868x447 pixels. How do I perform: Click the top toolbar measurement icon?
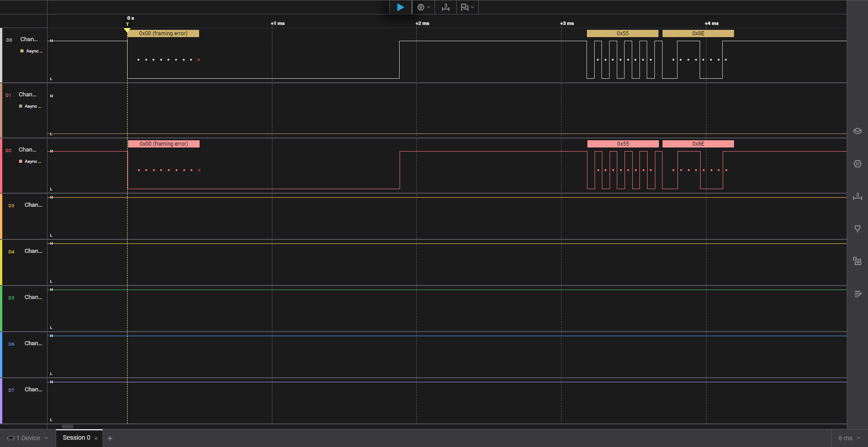pos(446,7)
